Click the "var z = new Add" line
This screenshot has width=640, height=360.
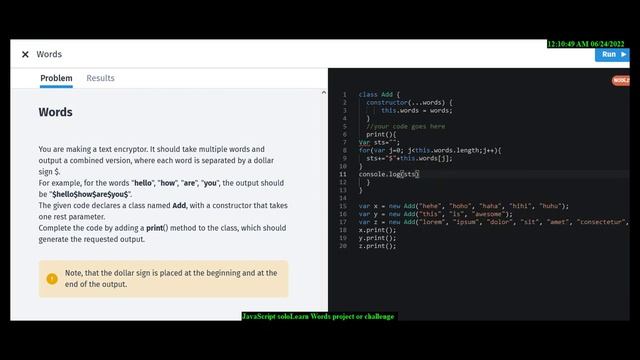[x=494, y=222]
